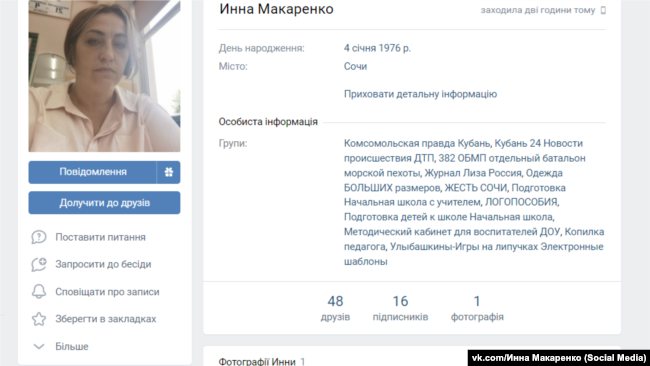Click the Особиста інформація section heading
Viewport: 650px width, 366px height.
pyautogui.click(x=268, y=122)
